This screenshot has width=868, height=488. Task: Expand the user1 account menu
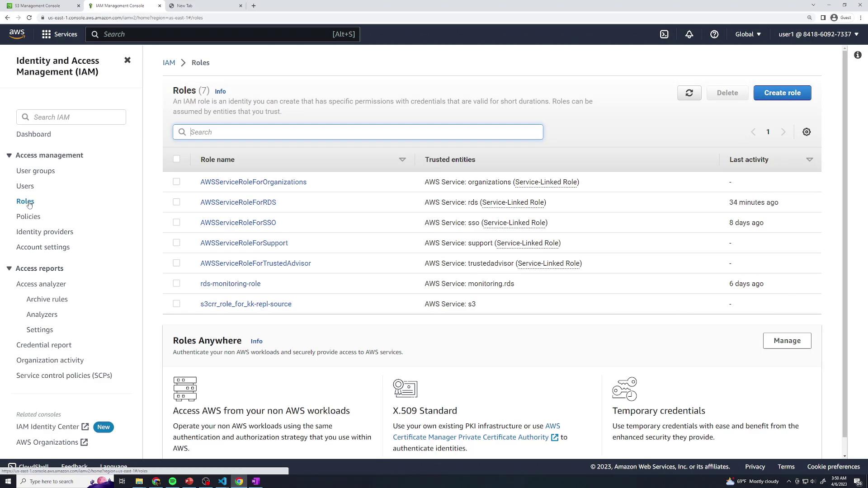[818, 34]
